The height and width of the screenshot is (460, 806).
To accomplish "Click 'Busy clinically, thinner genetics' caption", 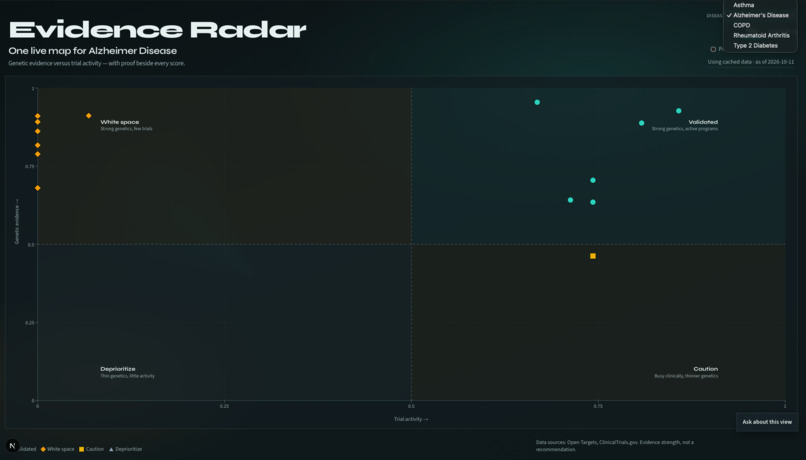I will (686, 376).
